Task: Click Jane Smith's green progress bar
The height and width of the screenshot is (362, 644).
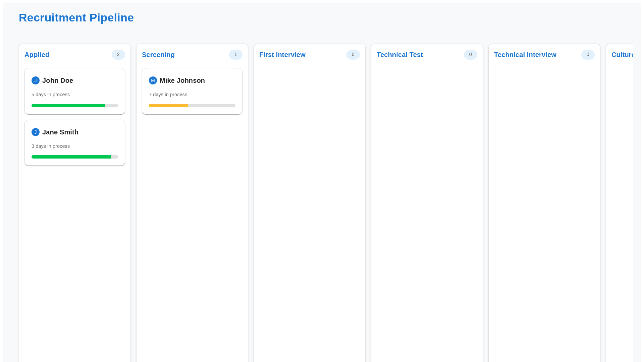Action: [x=71, y=157]
